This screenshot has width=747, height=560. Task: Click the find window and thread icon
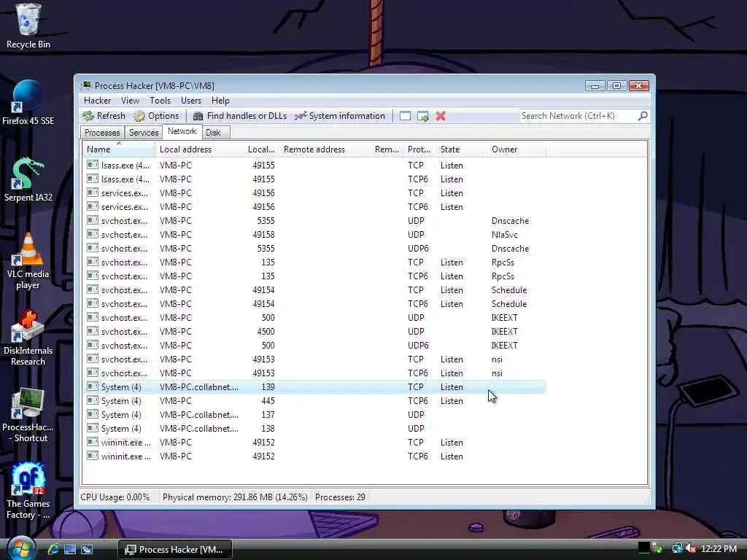pos(423,116)
